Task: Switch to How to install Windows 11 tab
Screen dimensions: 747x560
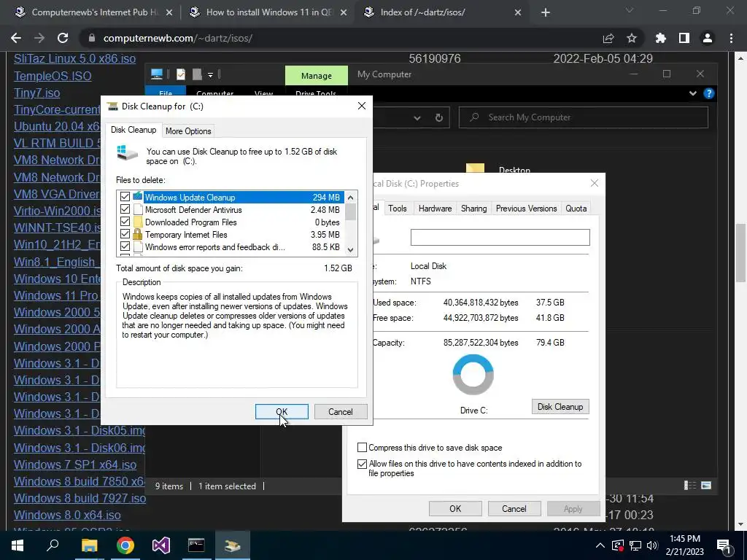Action: [268, 12]
